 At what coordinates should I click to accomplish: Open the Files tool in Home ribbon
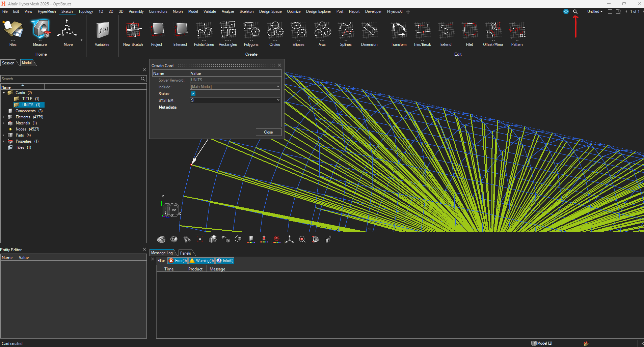(13, 33)
